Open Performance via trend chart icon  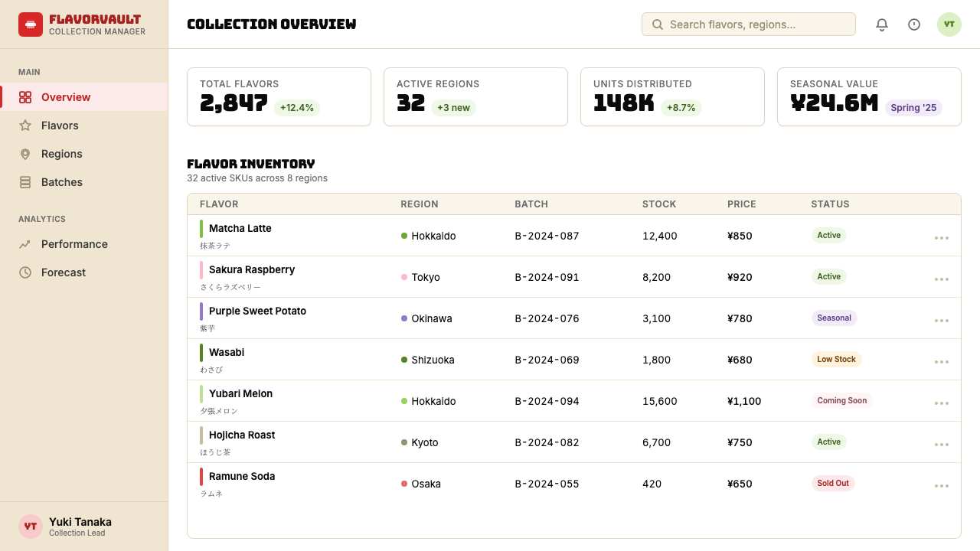click(x=25, y=244)
